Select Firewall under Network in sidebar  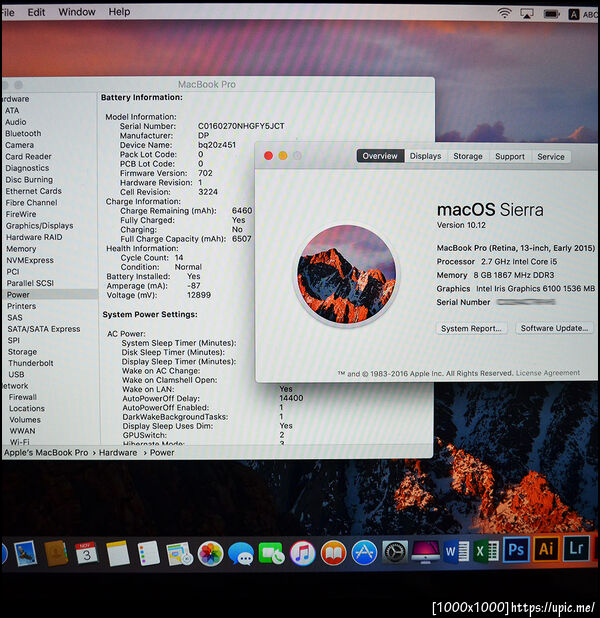tap(23, 397)
